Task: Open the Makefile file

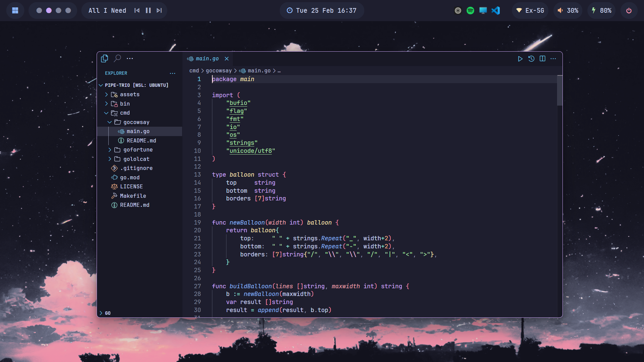Action: tap(133, 196)
